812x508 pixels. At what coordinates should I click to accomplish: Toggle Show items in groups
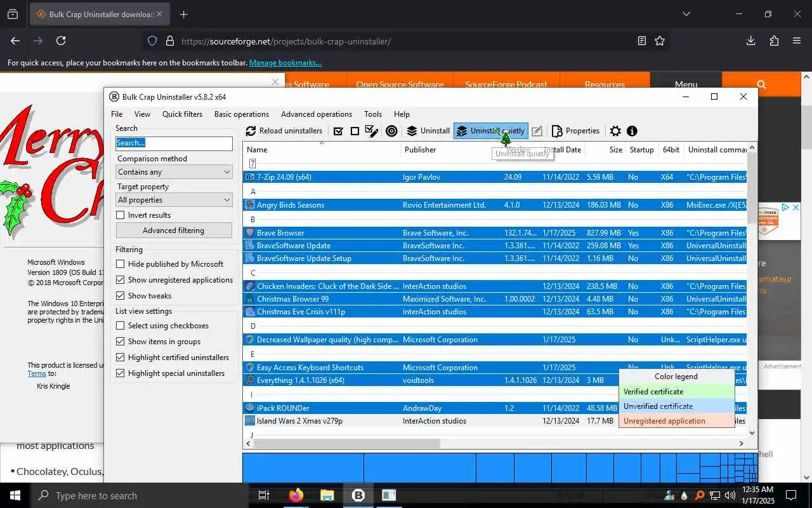(x=121, y=342)
